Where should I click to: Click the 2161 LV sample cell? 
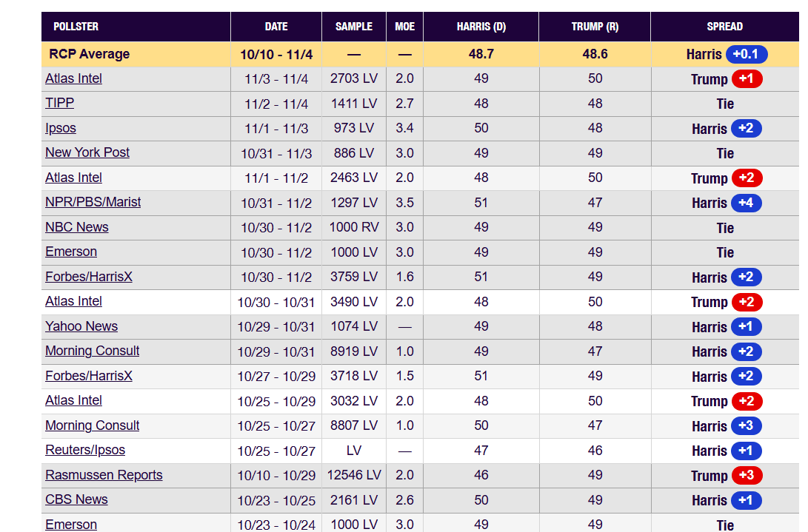pyautogui.click(x=354, y=500)
